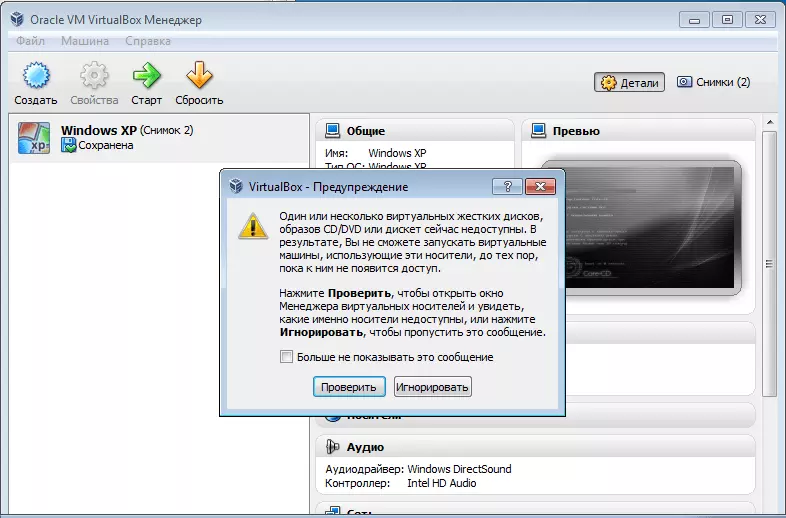The width and height of the screenshot is (786, 518).
Task: Open the Файл menu
Action: [x=31, y=41]
